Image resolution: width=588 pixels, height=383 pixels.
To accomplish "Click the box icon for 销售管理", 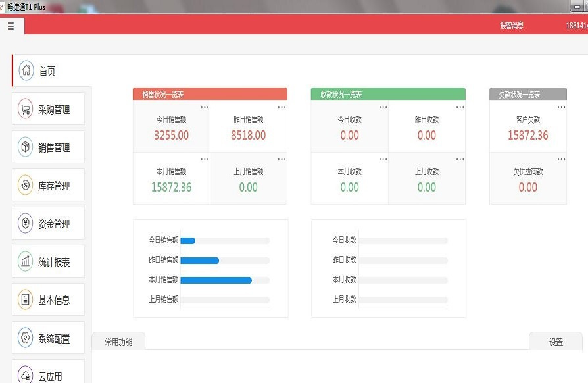I will click(26, 147).
